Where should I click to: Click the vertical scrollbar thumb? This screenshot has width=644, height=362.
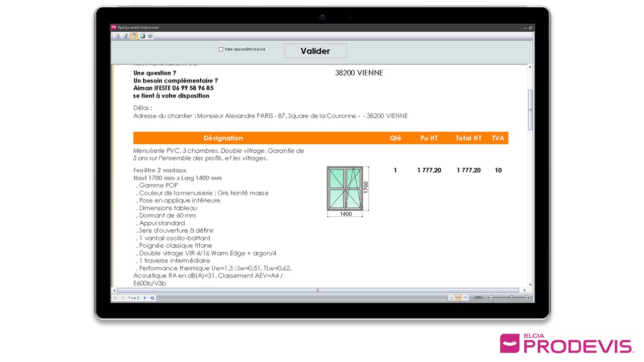pyautogui.click(x=530, y=110)
